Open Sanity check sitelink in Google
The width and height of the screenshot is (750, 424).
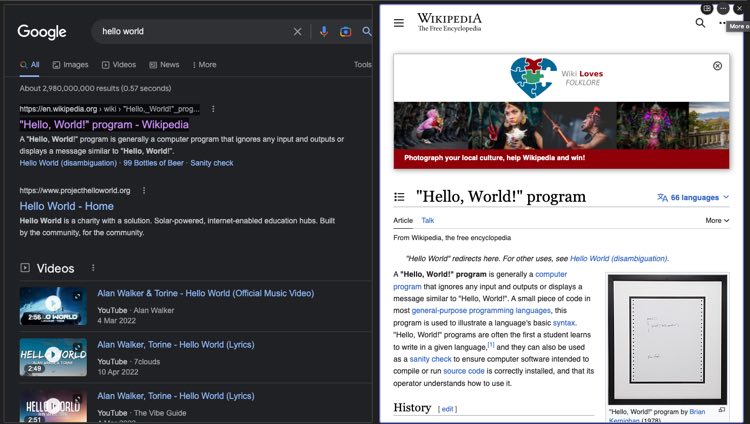point(212,163)
